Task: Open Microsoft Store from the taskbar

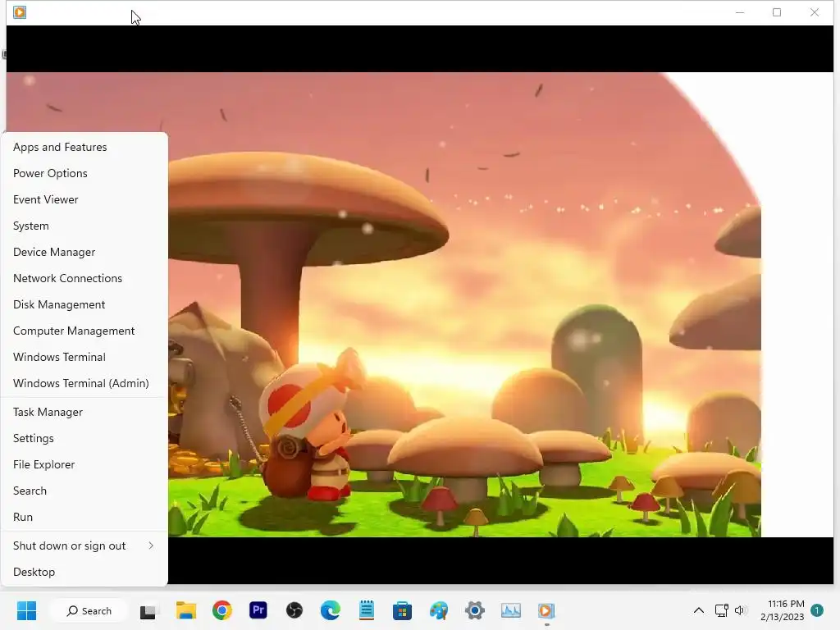Action: 402,610
